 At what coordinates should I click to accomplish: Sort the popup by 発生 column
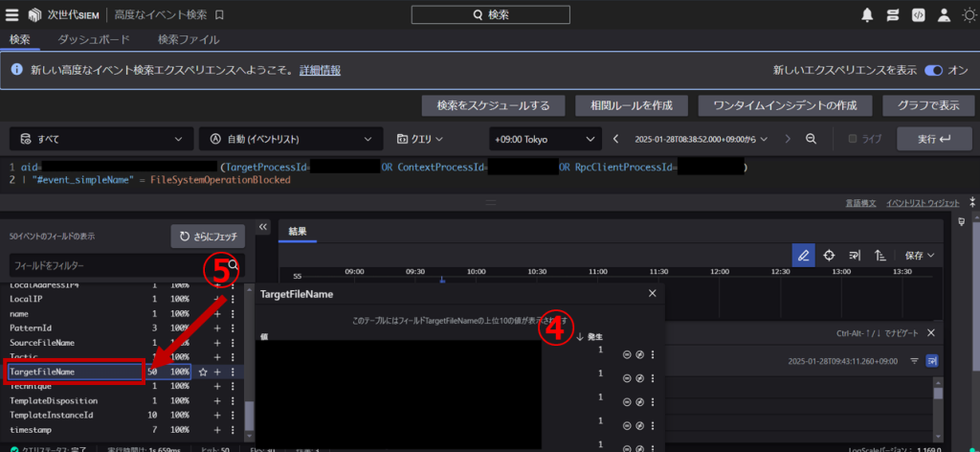click(x=589, y=336)
